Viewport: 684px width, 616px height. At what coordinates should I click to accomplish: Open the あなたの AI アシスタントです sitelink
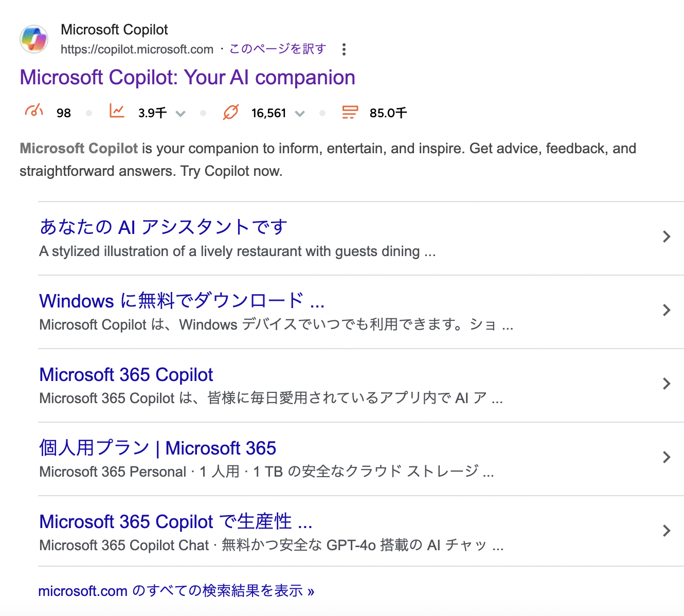[164, 227]
